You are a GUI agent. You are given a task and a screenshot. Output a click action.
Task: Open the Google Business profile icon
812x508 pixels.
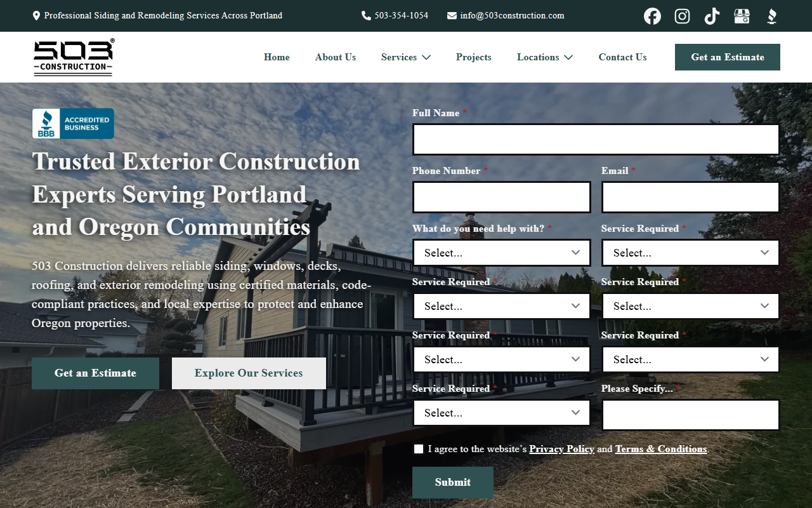tap(742, 16)
